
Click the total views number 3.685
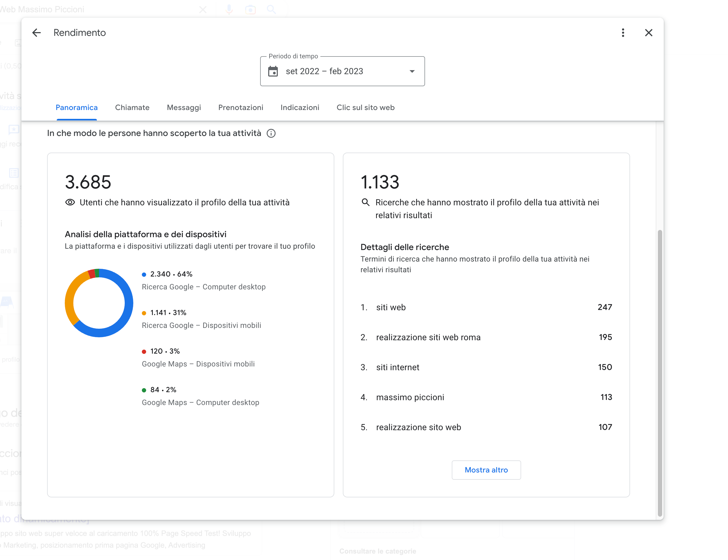click(88, 182)
